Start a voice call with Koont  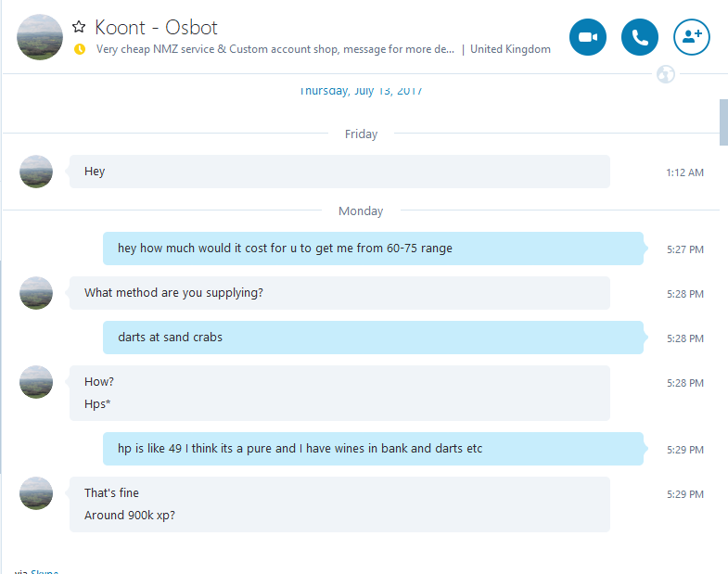tap(640, 37)
